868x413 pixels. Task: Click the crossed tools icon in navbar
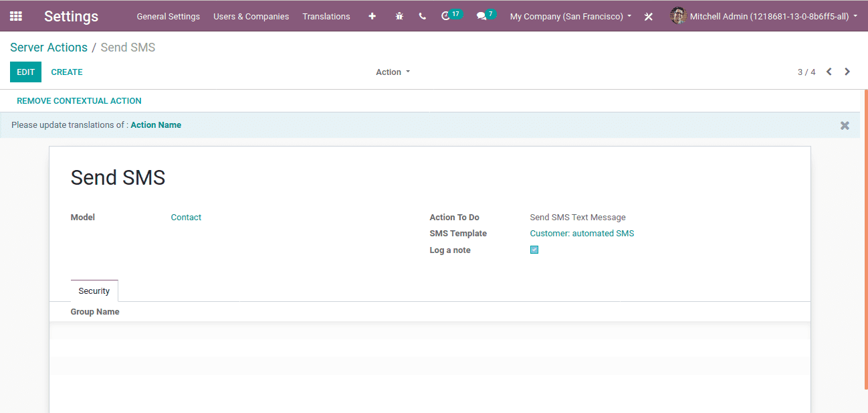click(x=648, y=17)
